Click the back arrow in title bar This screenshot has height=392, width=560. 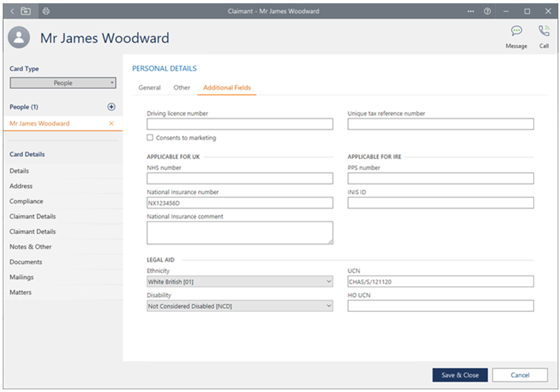click(12, 11)
